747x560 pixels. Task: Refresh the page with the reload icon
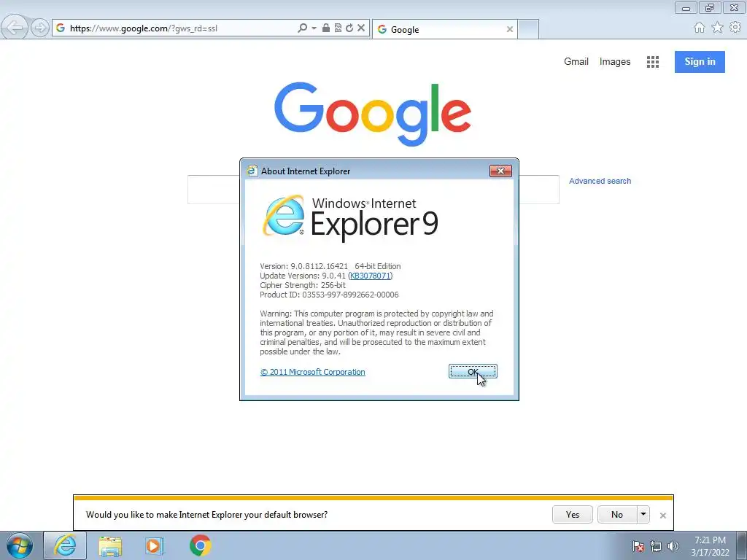pyautogui.click(x=349, y=28)
